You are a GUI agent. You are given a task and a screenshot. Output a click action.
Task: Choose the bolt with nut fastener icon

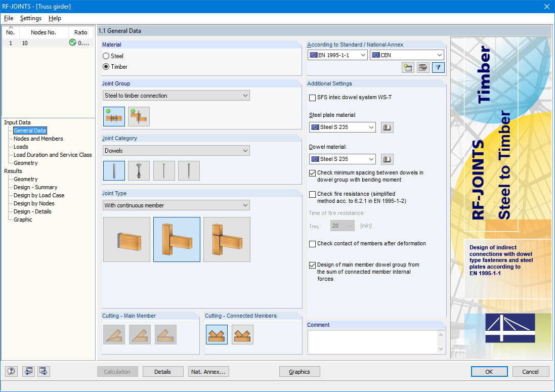(139, 170)
